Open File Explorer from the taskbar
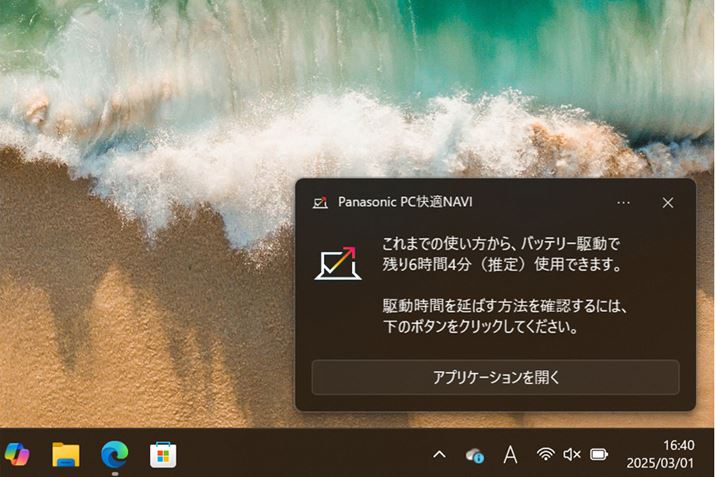Image resolution: width=715 pixels, height=477 pixels. (66, 454)
